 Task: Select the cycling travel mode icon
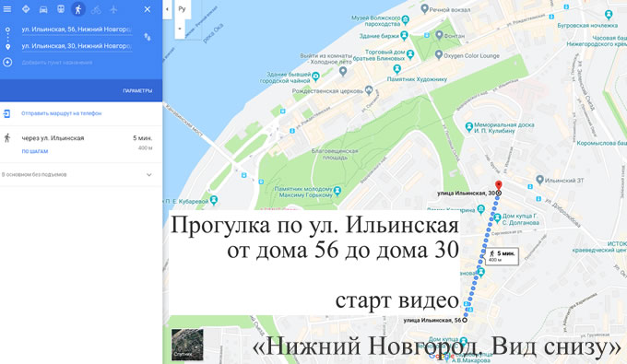96,9
